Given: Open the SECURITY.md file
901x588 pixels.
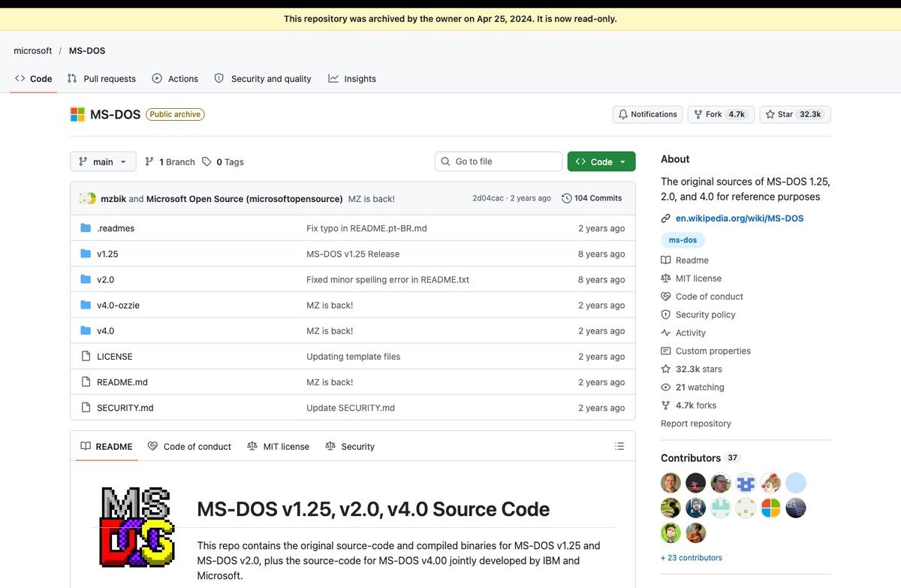Looking at the screenshot, I should [125, 408].
